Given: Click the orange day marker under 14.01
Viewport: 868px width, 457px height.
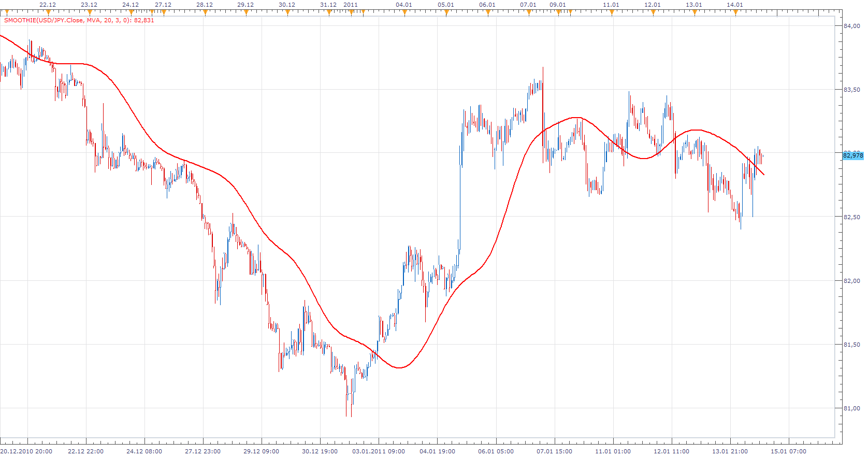Looking at the screenshot, I should (735, 13).
